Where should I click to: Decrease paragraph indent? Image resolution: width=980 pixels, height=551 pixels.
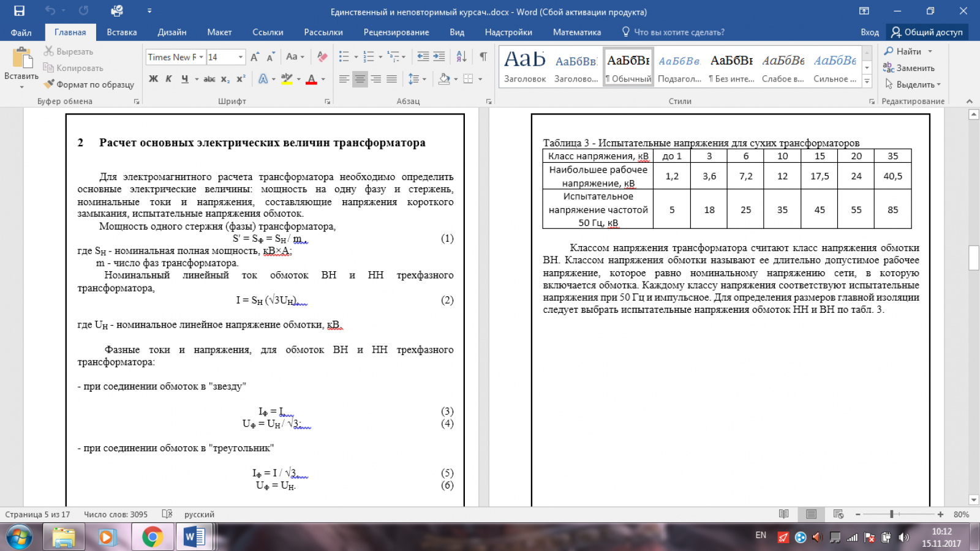coord(423,56)
